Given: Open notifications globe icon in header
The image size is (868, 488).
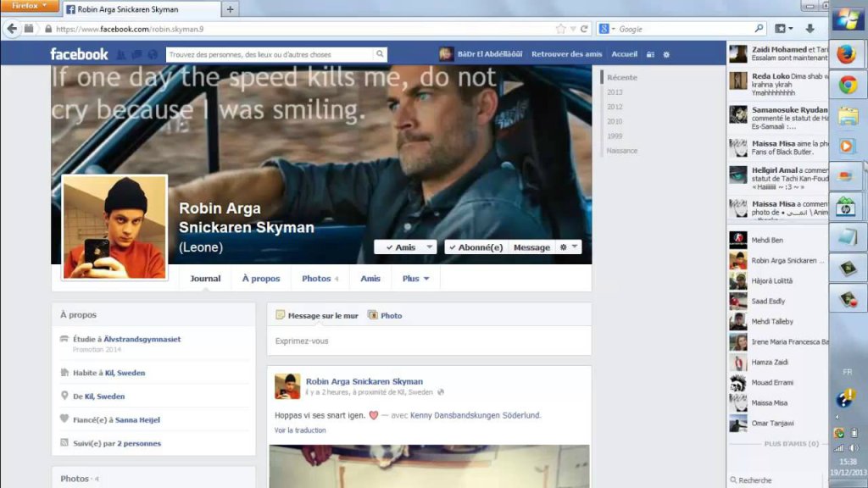Looking at the screenshot, I should [153, 54].
